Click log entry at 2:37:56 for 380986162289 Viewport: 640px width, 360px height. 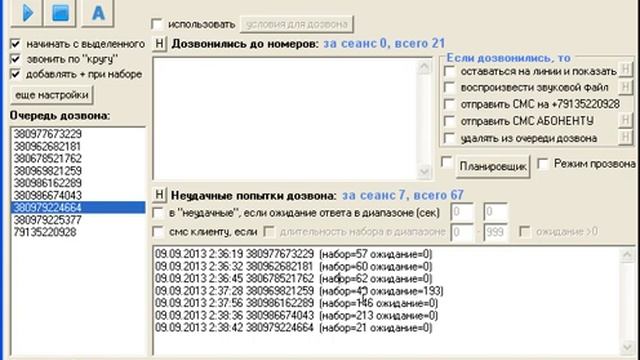point(296,303)
